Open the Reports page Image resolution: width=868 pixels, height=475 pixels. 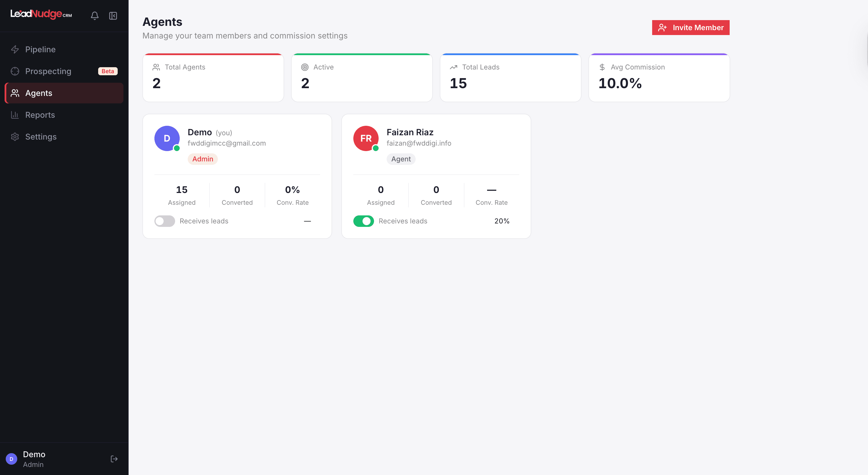pos(64,115)
